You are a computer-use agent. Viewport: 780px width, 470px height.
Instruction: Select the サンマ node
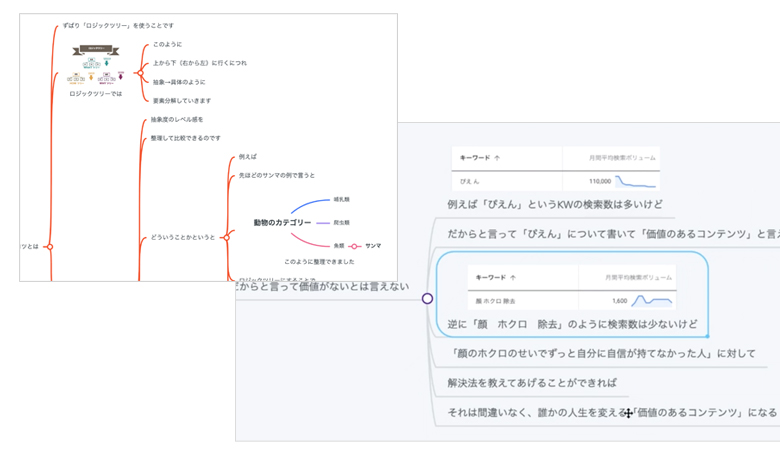point(373,246)
